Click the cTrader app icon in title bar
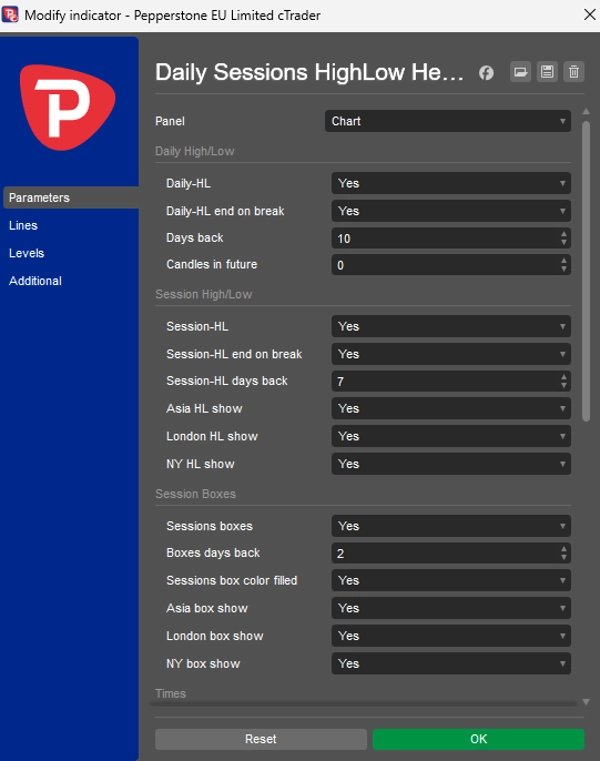The width and height of the screenshot is (600, 761). (12, 15)
